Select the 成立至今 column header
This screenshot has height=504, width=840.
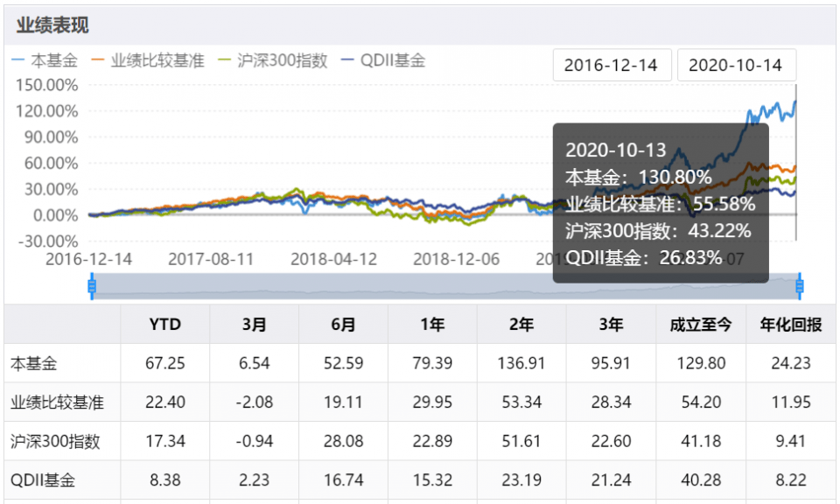coord(701,325)
